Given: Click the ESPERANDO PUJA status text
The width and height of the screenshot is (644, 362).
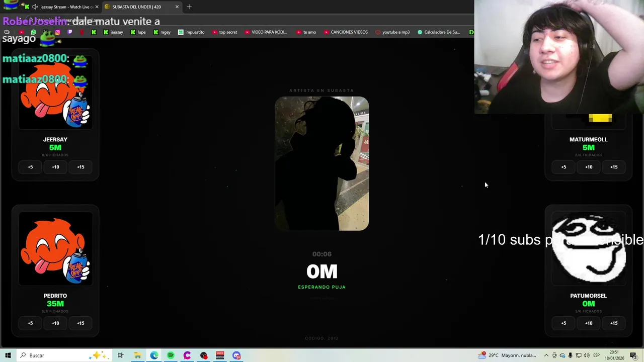Looking at the screenshot, I should (322, 287).
